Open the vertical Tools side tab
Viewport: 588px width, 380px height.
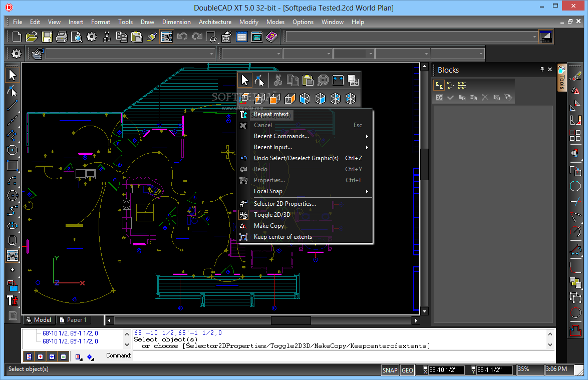tap(561, 78)
